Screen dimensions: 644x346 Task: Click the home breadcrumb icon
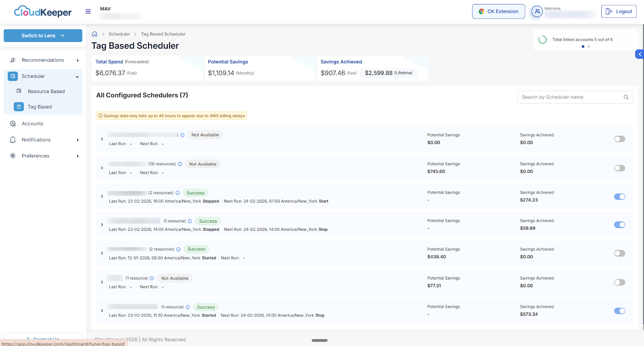[x=95, y=34]
